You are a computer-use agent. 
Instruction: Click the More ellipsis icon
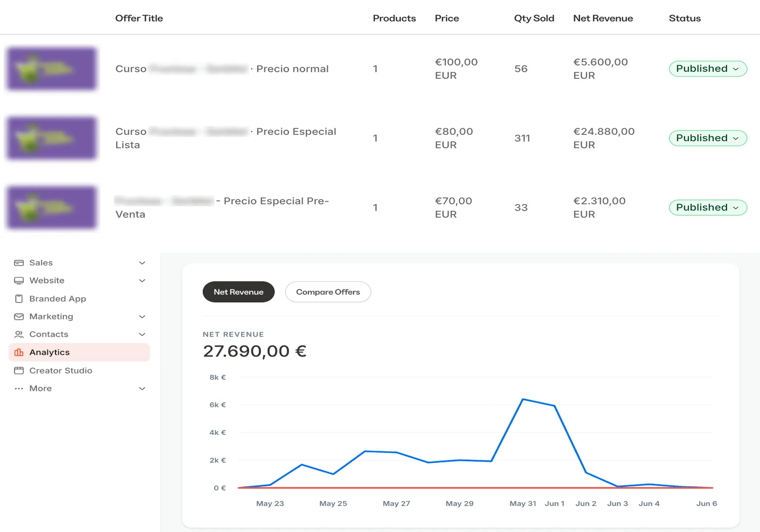tap(19, 388)
